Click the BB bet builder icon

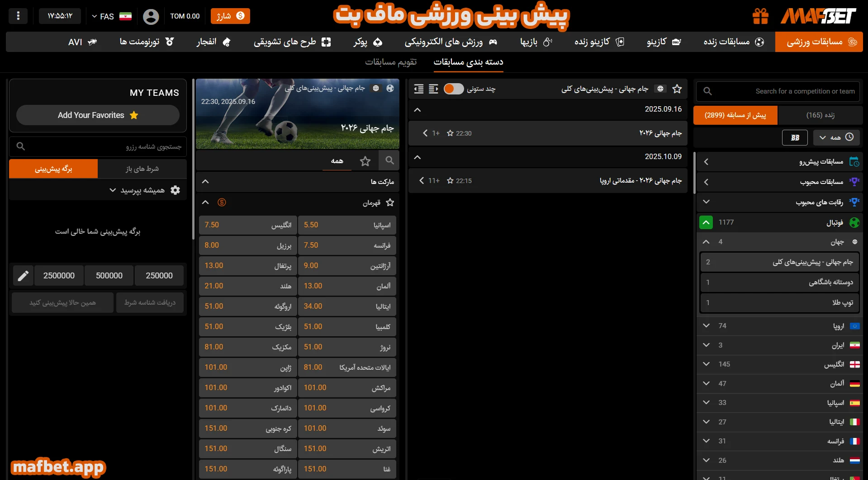pyautogui.click(x=795, y=137)
